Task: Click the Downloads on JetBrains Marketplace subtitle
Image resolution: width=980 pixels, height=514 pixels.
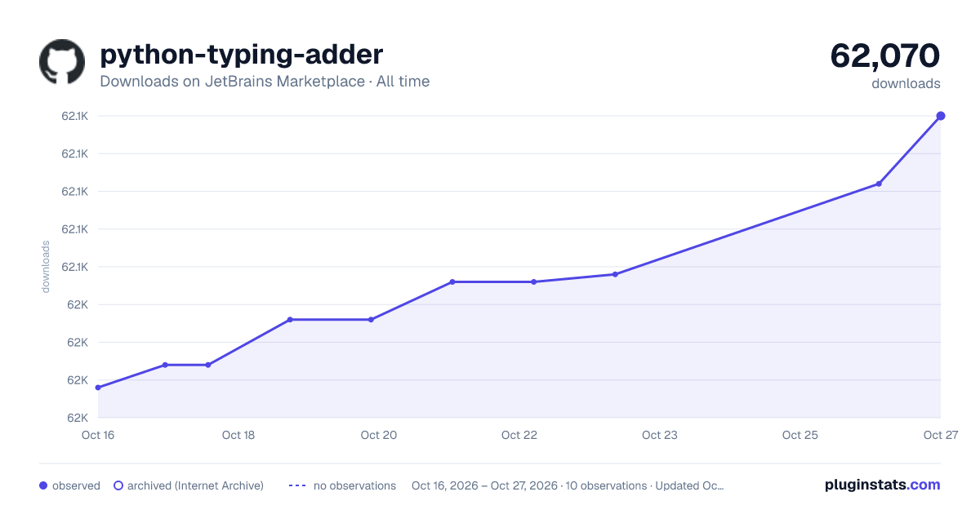Action: point(265,82)
